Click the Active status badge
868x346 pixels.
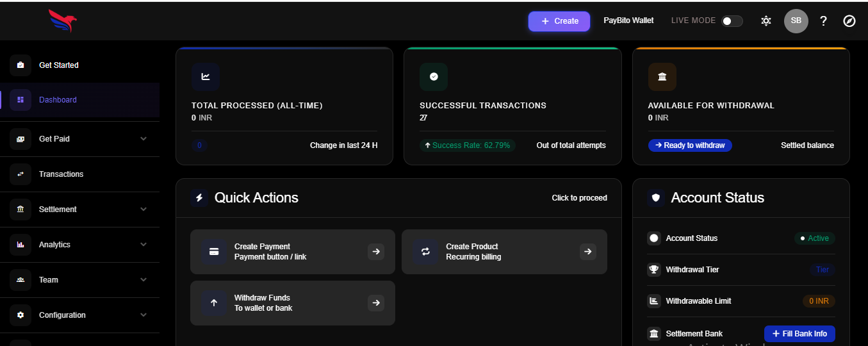[815, 238]
